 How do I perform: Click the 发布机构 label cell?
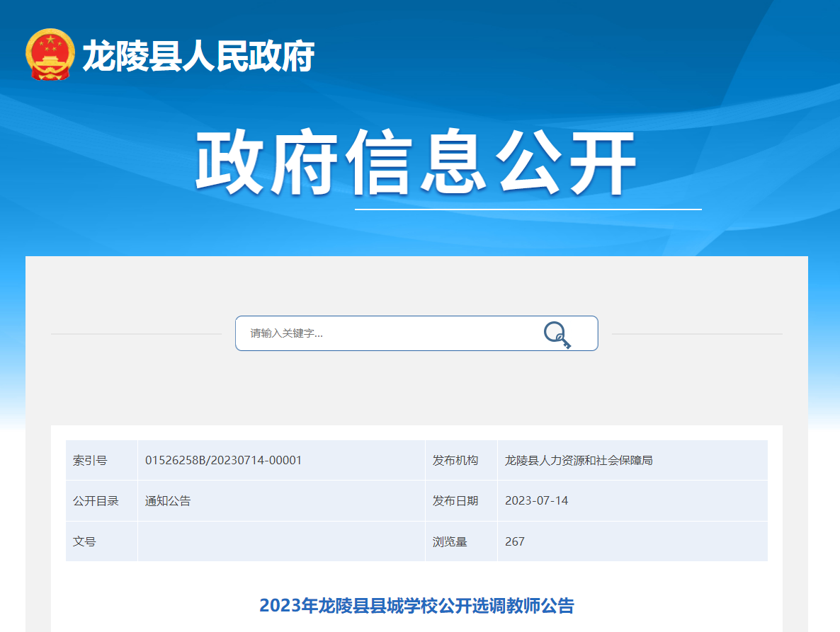click(461, 460)
